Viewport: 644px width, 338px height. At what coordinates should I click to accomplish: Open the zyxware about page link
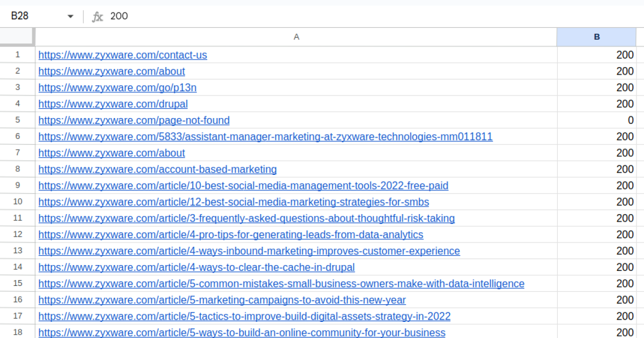112,71
